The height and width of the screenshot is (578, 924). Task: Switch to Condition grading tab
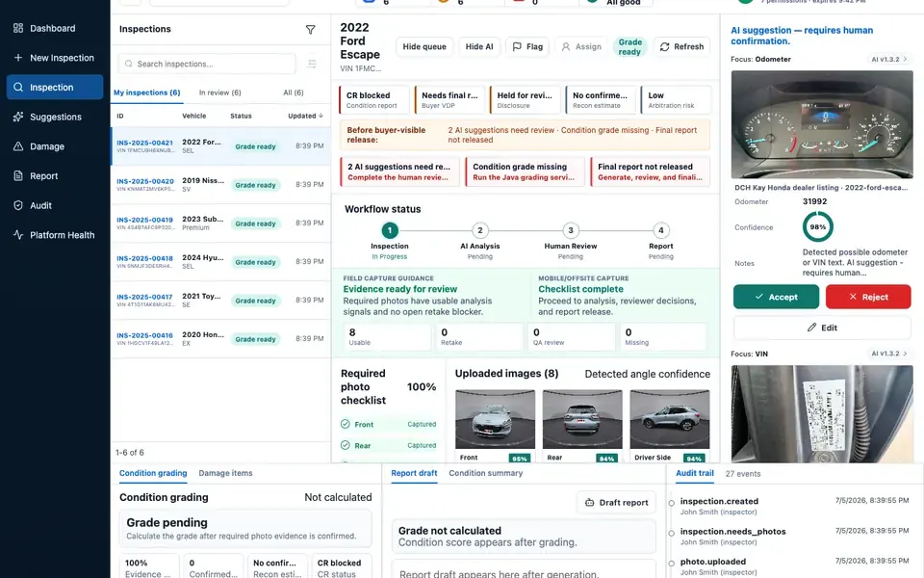tap(153, 473)
